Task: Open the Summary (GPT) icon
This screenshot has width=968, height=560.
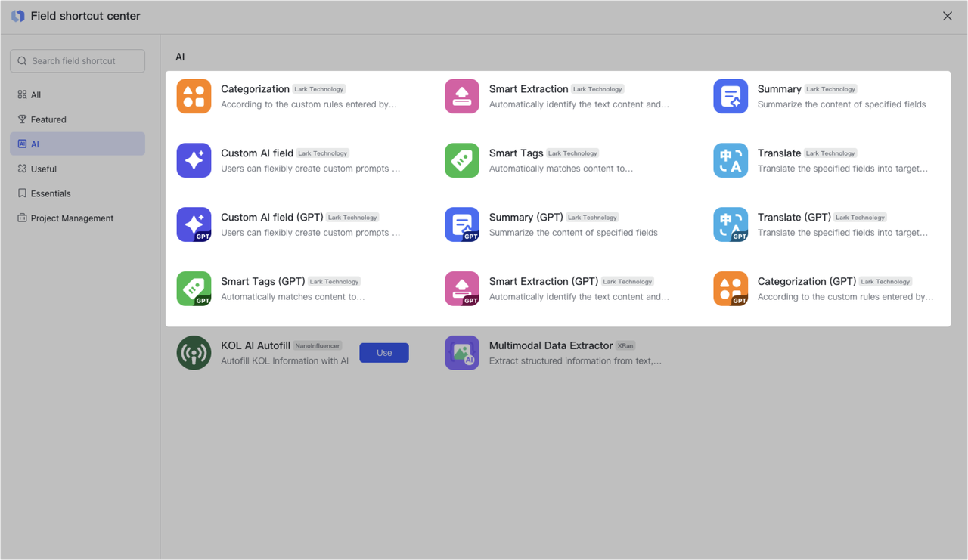Action: 462,224
